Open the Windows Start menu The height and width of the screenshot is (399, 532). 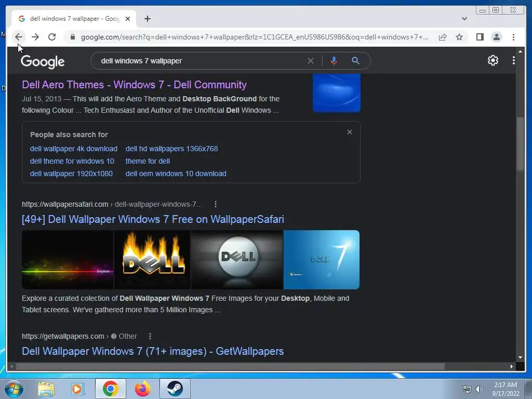[x=14, y=389]
